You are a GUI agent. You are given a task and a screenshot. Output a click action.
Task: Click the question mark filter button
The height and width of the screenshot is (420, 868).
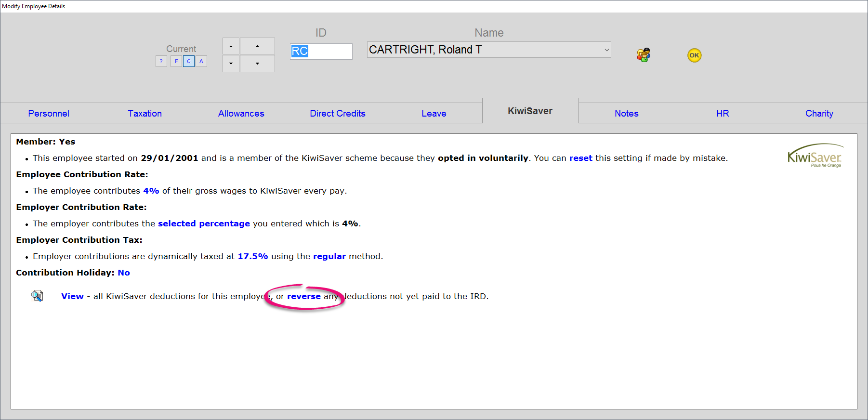pos(161,61)
